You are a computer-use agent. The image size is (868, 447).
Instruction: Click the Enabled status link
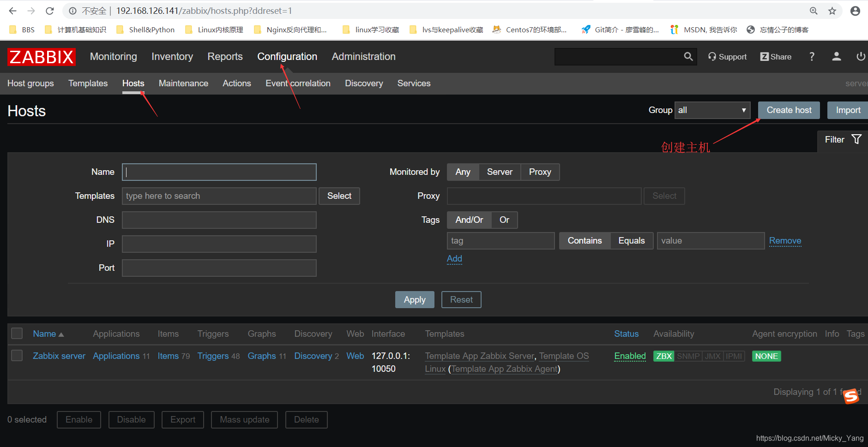click(630, 356)
